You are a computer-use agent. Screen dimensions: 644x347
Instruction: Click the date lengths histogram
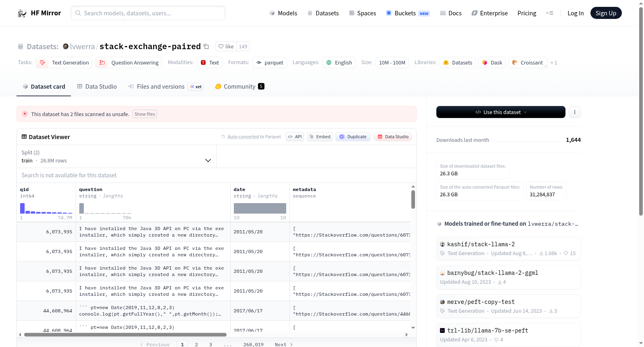(x=260, y=208)
